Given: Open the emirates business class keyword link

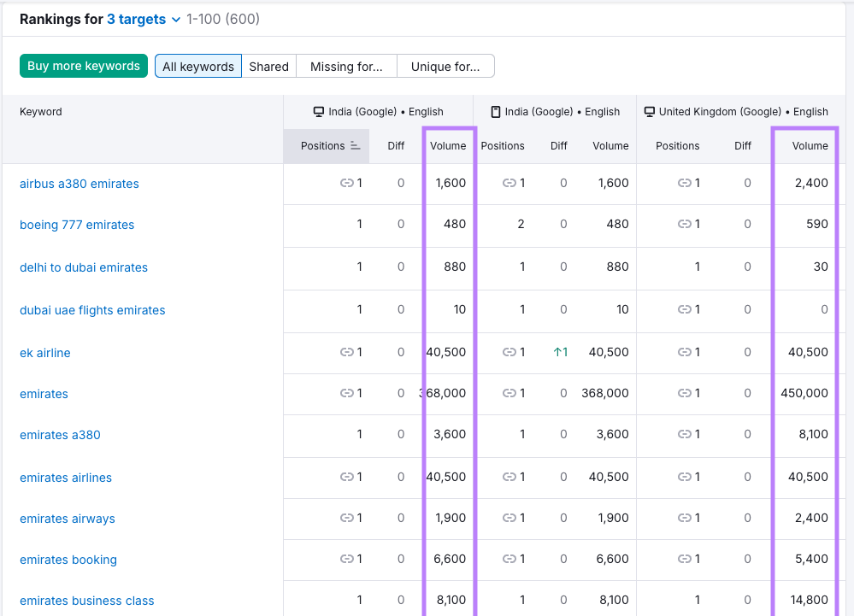Looking at the screenshot, I should pyautogui.click(x=87, y=601).
